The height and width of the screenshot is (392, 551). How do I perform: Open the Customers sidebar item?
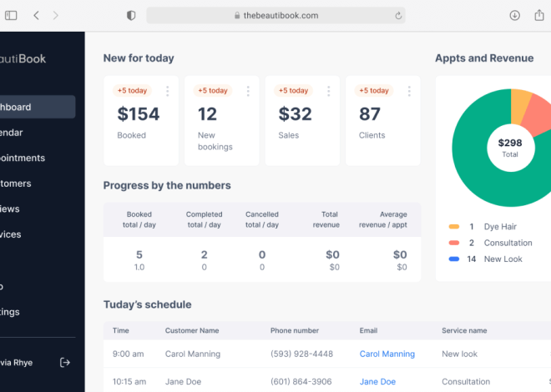pos(16,183)
